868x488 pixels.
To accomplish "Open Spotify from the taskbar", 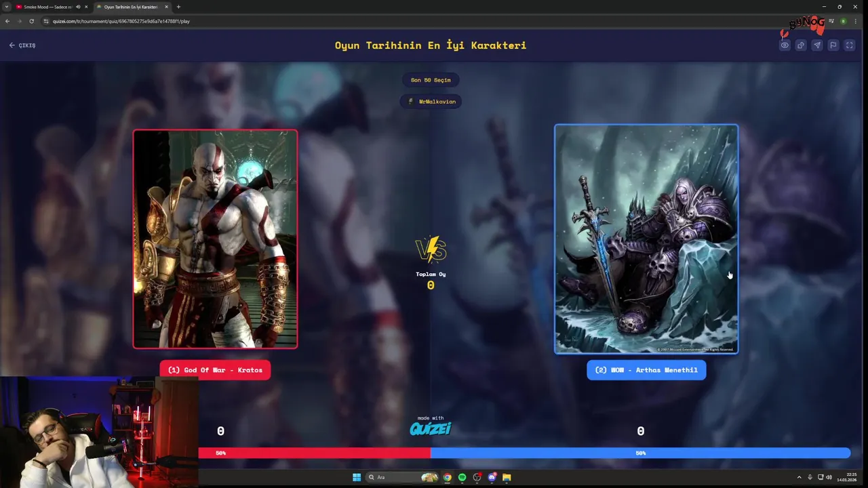I will click(x=462, y=477).
